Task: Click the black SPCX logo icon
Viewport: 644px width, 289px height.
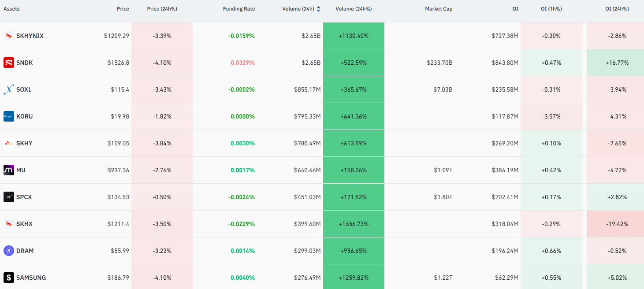Action: click(x=9, y=197)
